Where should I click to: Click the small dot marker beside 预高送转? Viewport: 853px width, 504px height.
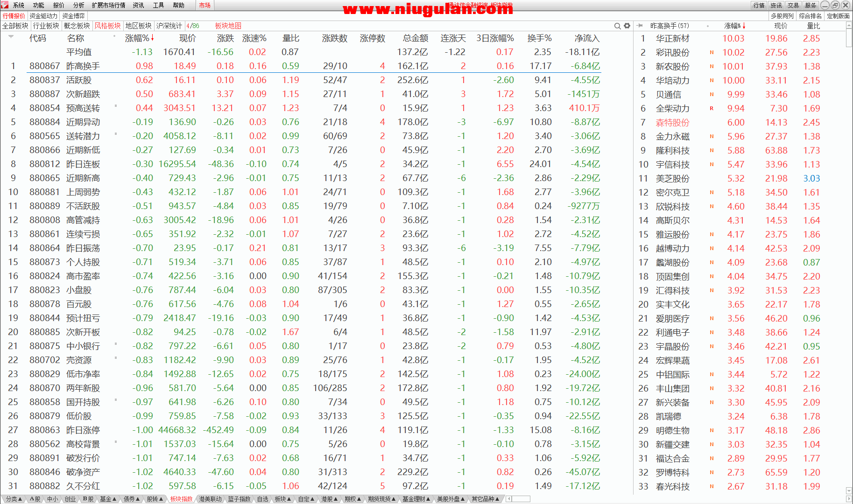pyautogui.click(x=116, y=105)
